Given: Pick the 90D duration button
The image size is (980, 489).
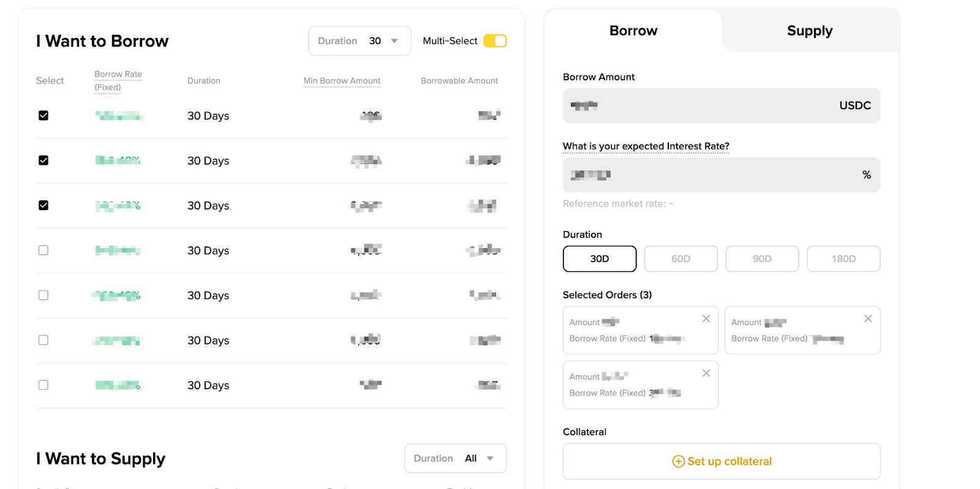Looking at the screenshot, I should tap(762, 259).
